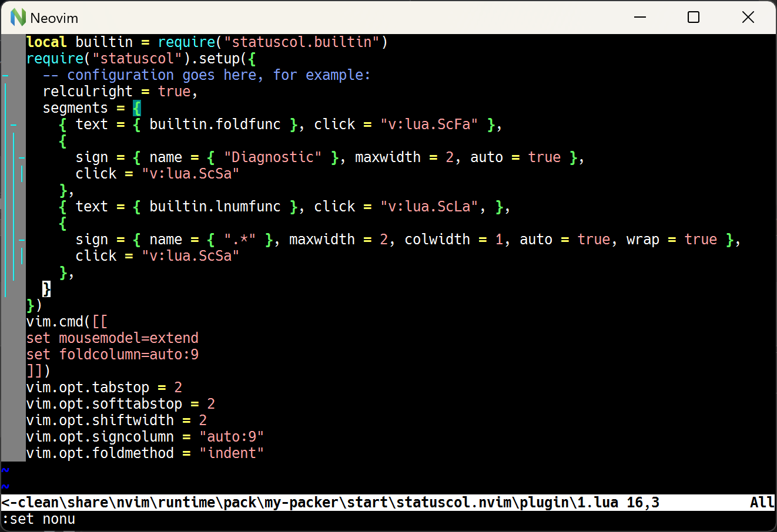Maximize the Neovim window
Screen dimensions: 777x532
click(x=694, y=18)
